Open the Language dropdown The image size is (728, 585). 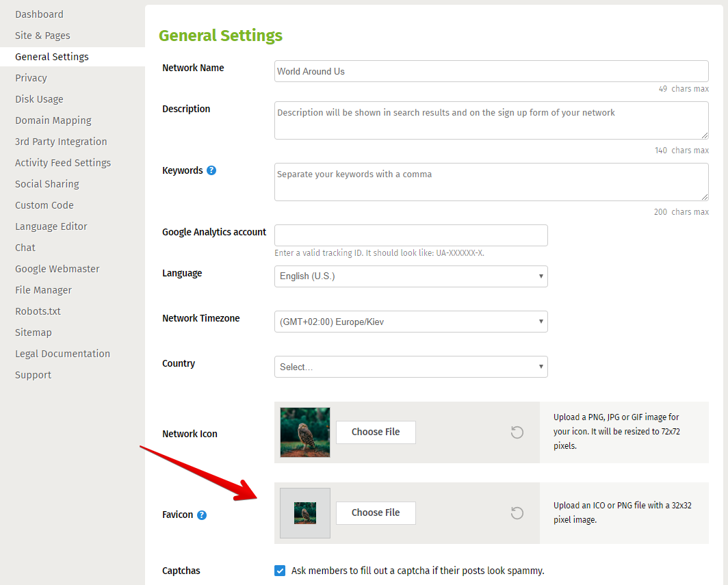pyautogui.click(x=411, y=276)
